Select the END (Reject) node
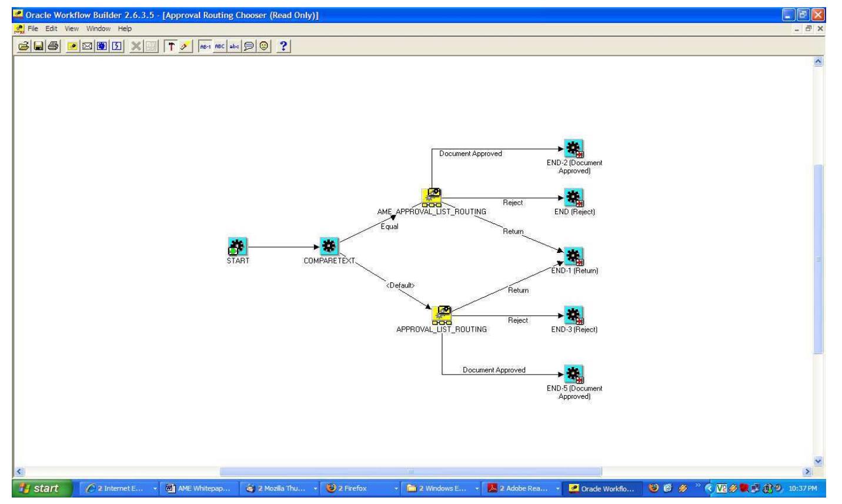842x504 pixels. [574, 198]
